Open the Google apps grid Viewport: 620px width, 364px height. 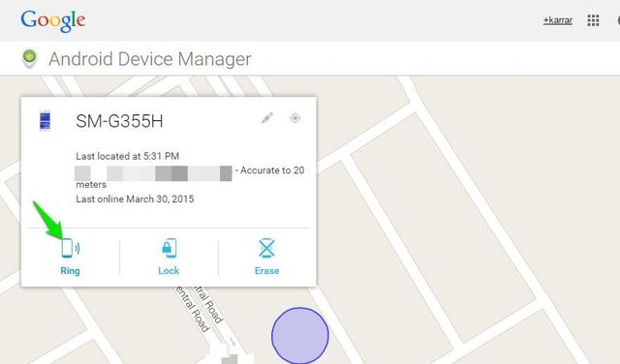(x=593, y=20)
